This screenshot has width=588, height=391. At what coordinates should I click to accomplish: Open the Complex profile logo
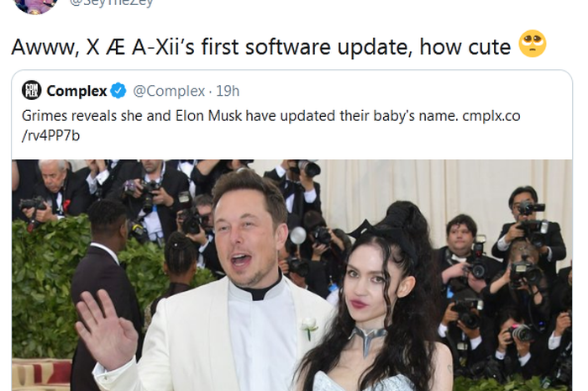pyautogui.click(x=31, y=90)
